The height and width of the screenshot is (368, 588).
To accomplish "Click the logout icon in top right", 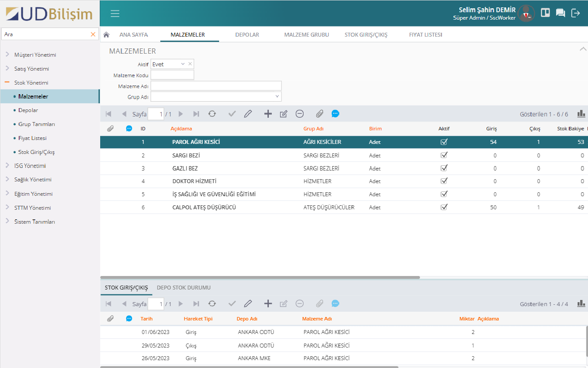I will click(x=575, y=13).
